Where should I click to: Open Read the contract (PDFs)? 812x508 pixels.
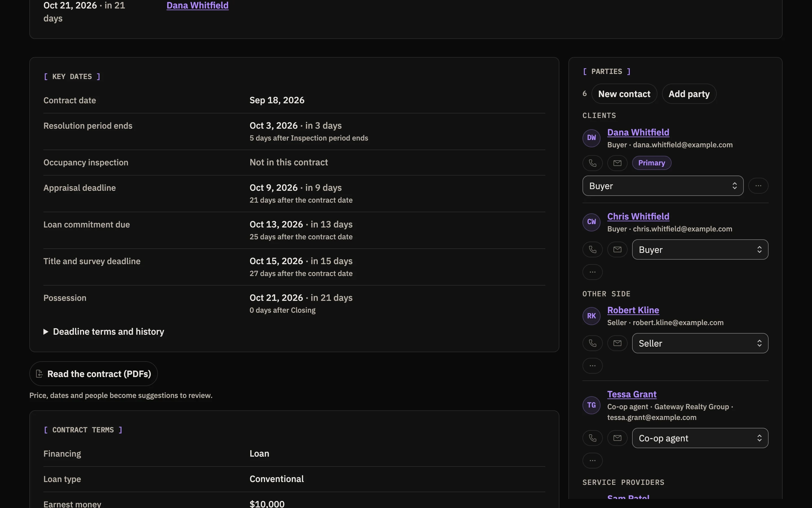[94, 374]
